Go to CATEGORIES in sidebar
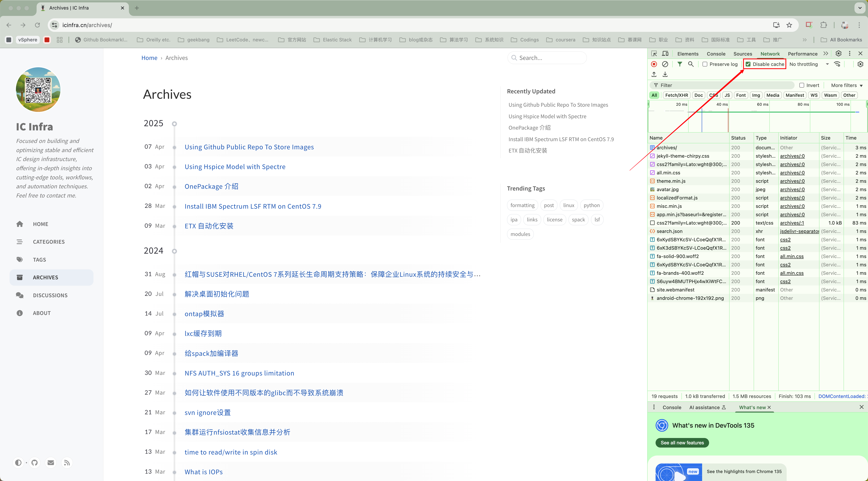 [x=52, y=242]
